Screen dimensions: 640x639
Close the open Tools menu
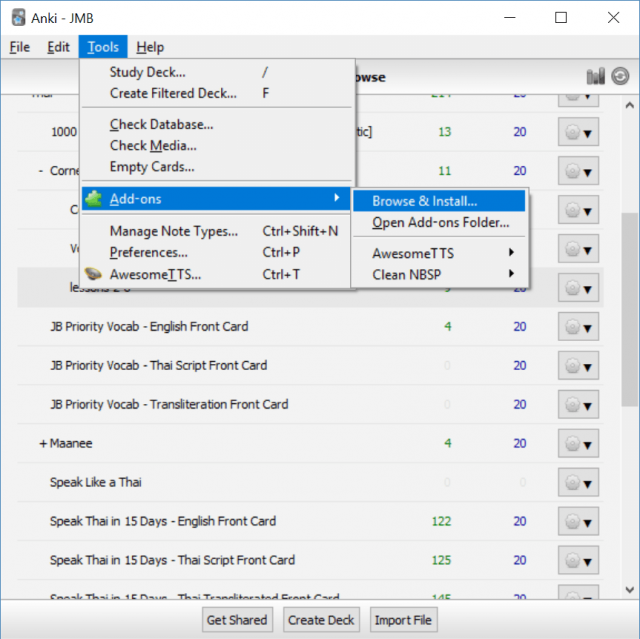(103, 47)
